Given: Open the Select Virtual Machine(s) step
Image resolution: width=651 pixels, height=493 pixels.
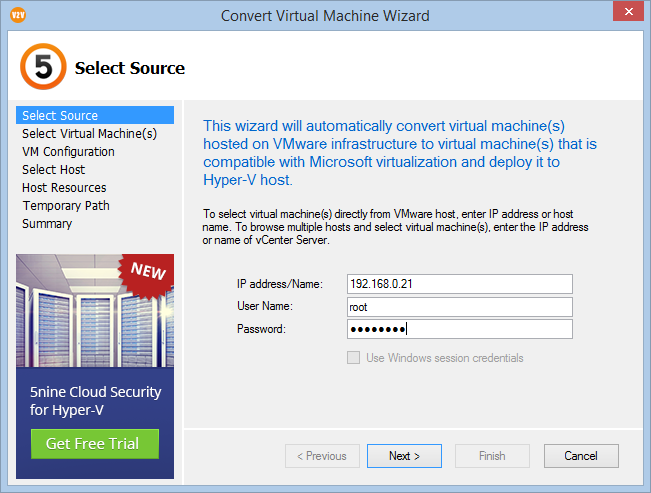Looking at the screenshot, I should point(90,133).
